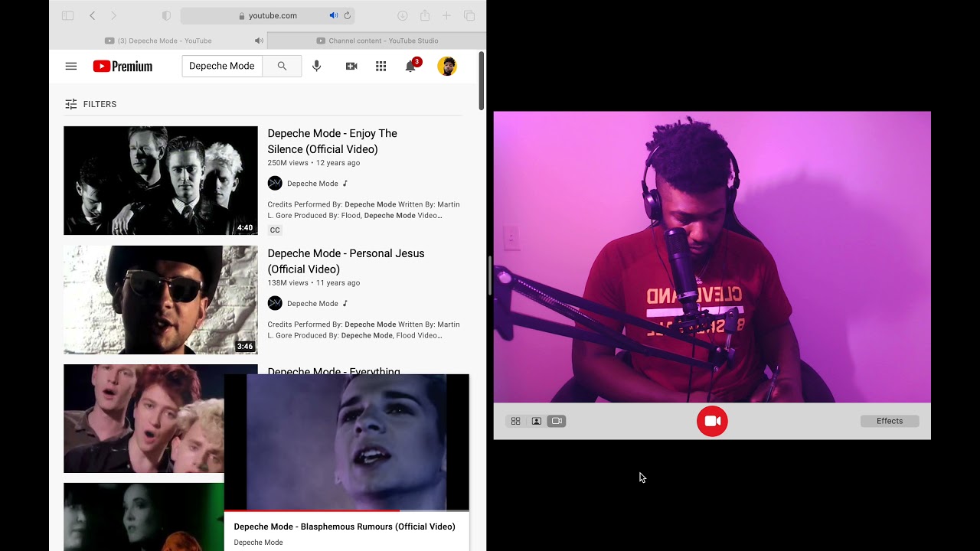This screenshot has width=980, height=551.
Task: Click the miniplayer video playing Blasphemous Rumours
Action: pyautogui.click(x=347, y=442)
